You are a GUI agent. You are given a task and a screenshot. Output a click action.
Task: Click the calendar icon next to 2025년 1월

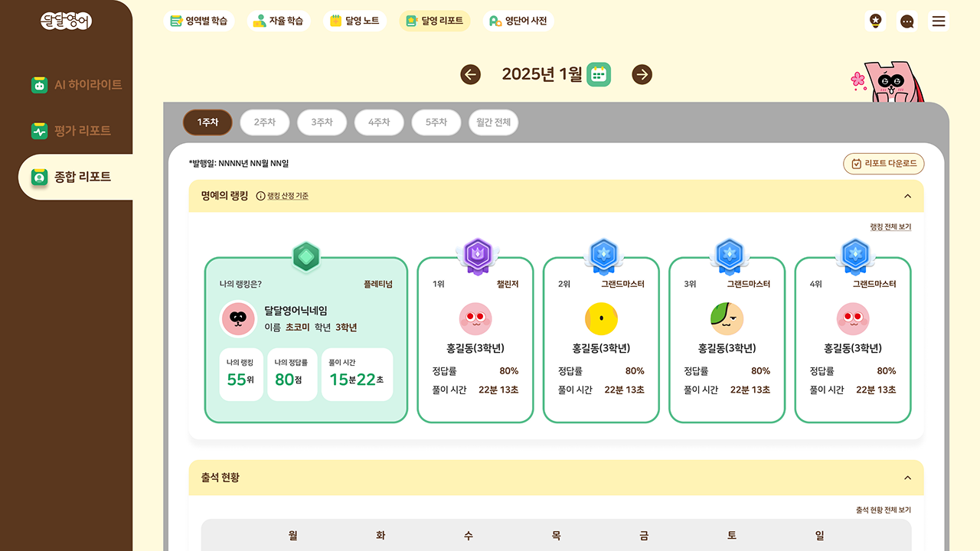click(599, 74)
